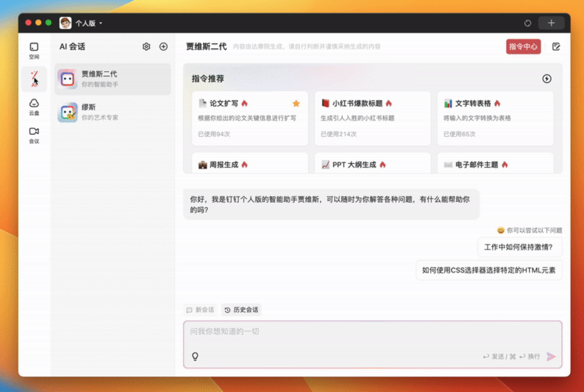
Task: Click the lightning icon in 指令推荐
Action: coord(547,79)
